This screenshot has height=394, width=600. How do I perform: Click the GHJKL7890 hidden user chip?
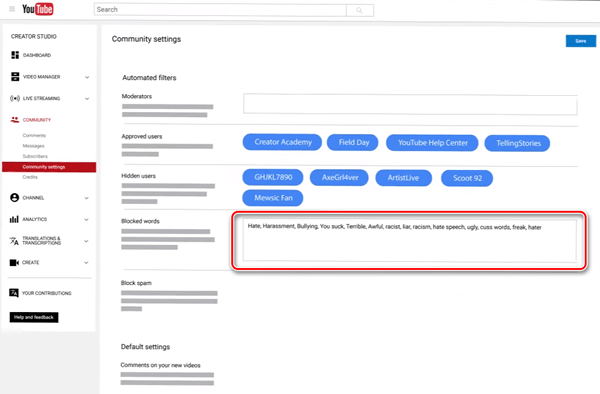(273, 177)
